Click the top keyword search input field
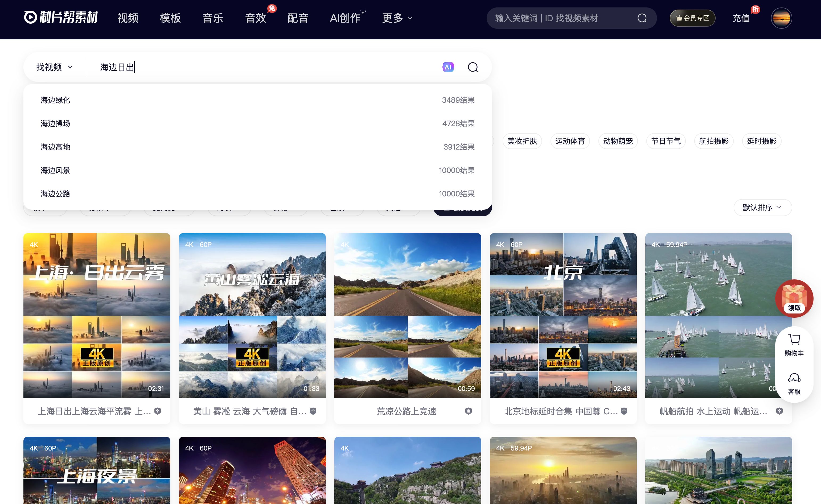 (x=560, y=18)
